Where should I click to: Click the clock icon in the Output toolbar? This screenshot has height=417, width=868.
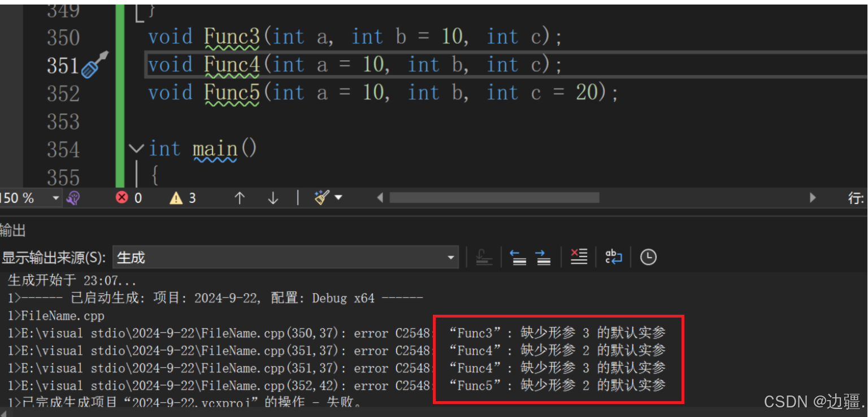click(648, 258)
